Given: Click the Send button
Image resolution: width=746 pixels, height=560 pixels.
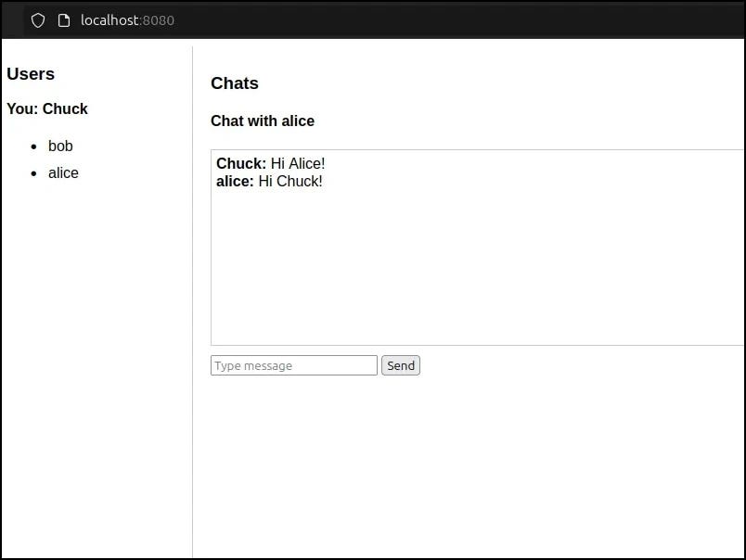Looking at the screenshot, I should click(400, 365).
